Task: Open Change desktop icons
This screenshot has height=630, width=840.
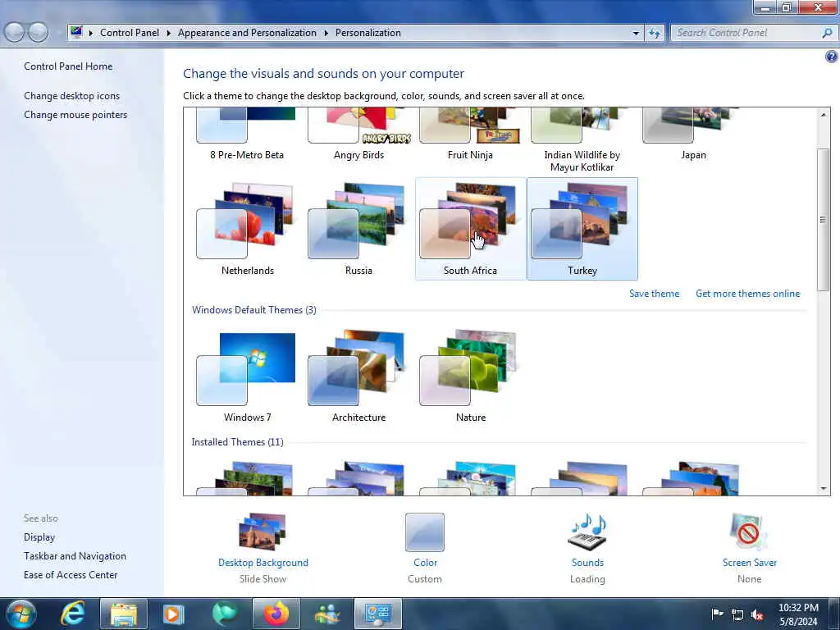Action: [x=72, y=96]
